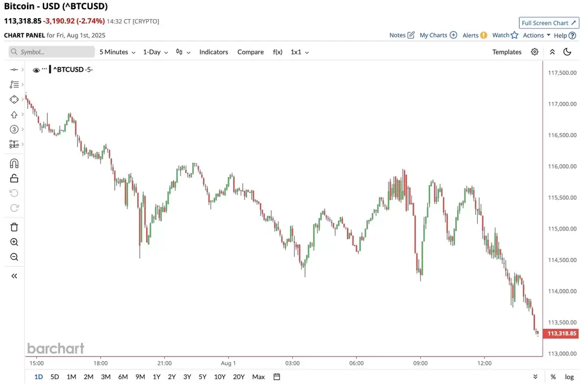Open the f(x) expressions menu

(x=278, y=52)
